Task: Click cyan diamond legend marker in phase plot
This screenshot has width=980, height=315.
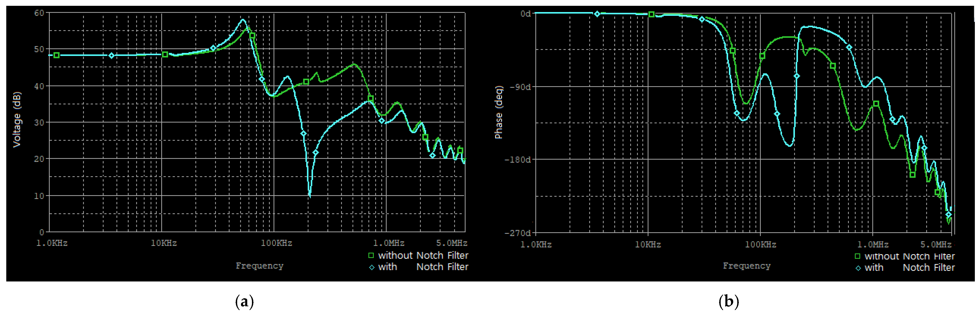Action: click(858, 268)
